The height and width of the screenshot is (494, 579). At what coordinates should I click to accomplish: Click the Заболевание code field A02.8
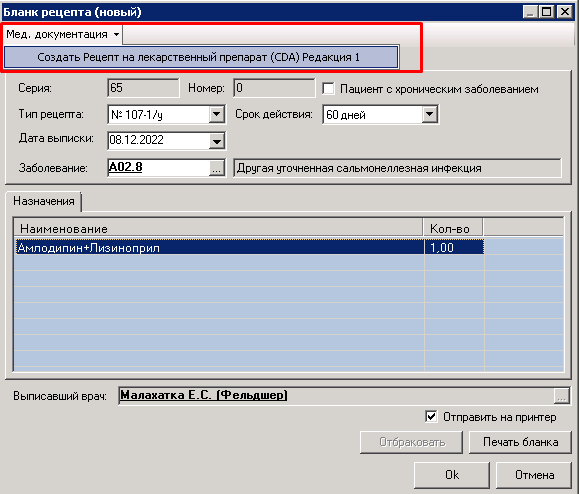[159, 168]
